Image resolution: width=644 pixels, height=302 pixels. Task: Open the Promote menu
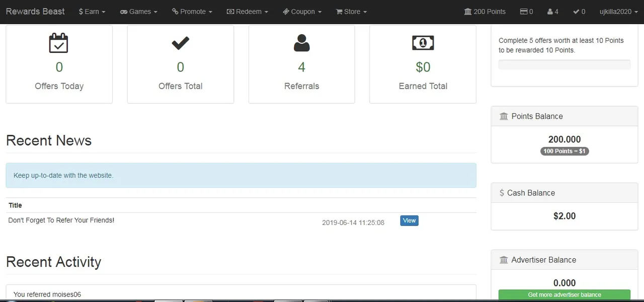[192, 12]
